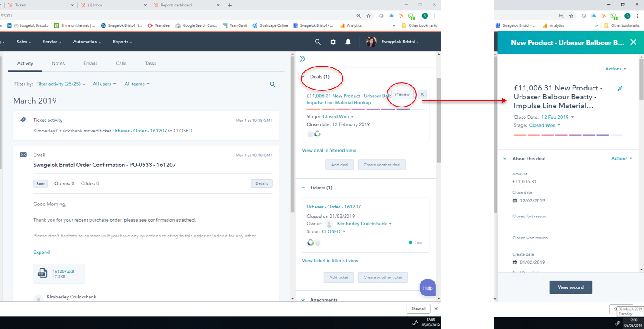This screenshot has height=329, width=644.
Task: Close the New Product preview panel
Action: pyautogui.click(x=633, y=42)
